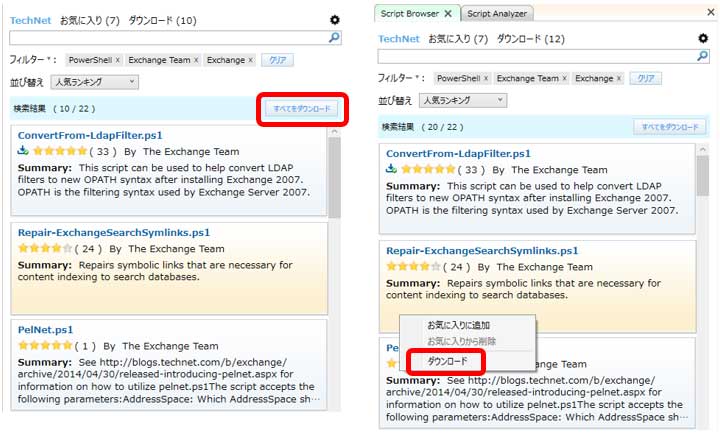The height and width of the screenshot is (435, 720).
Task: Remove Exchange Team filter tag in right panel
Action: (x=564, y=79)
